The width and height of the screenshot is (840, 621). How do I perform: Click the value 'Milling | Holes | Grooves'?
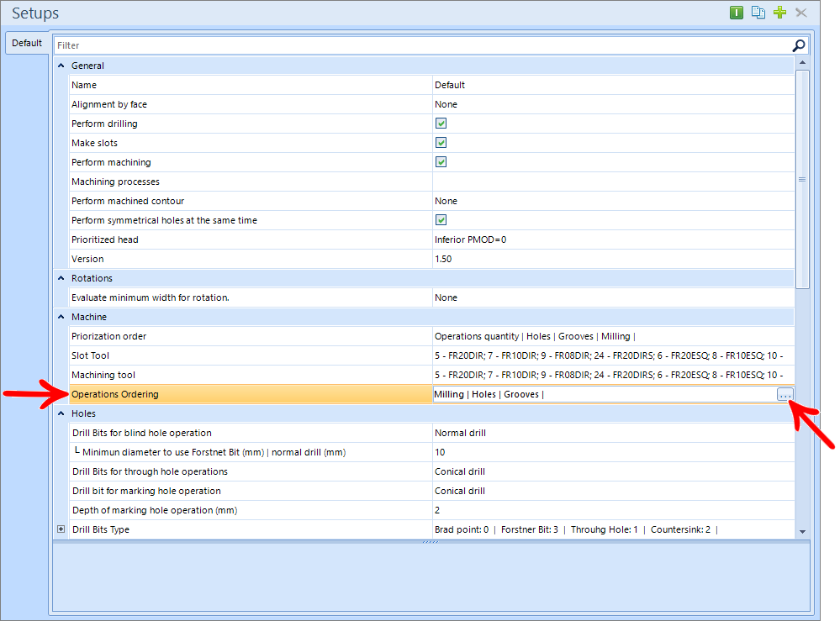(x=489, y=395)
